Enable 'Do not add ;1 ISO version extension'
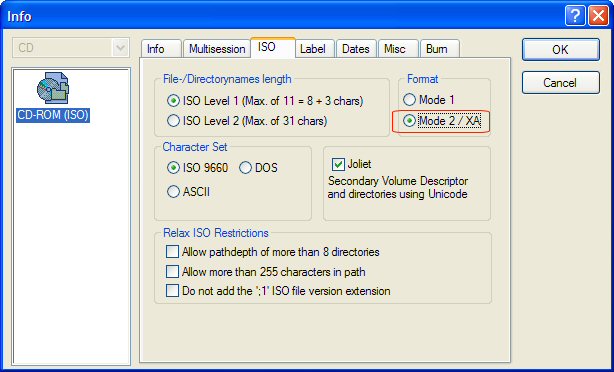This screenshot has width=614, height=372. click(278, 291)
